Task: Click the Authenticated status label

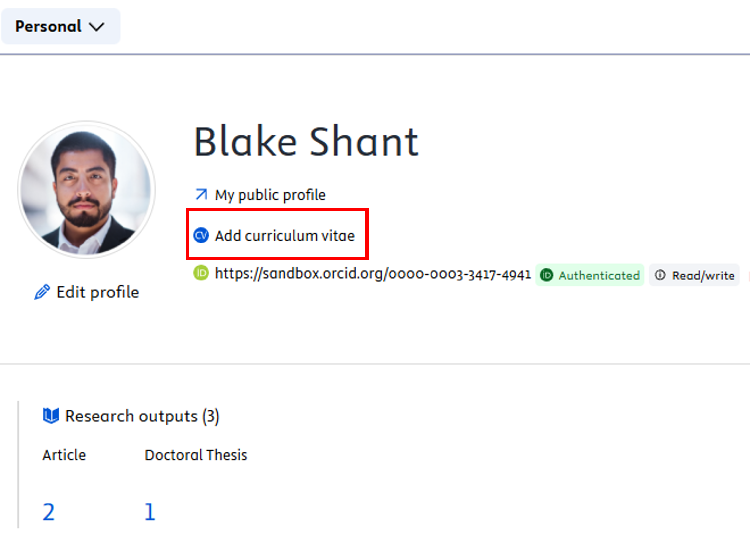Action: click(x=599, y=275)
